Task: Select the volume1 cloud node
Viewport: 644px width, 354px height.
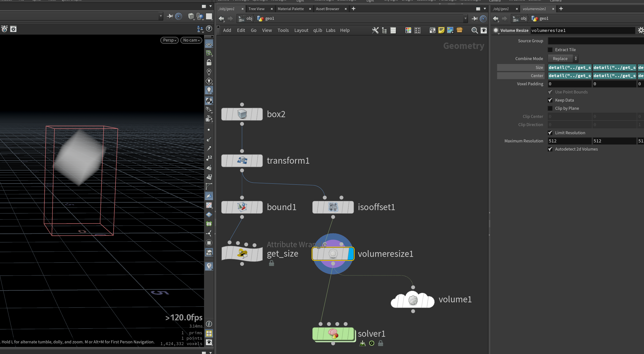Action: (413, 299)
